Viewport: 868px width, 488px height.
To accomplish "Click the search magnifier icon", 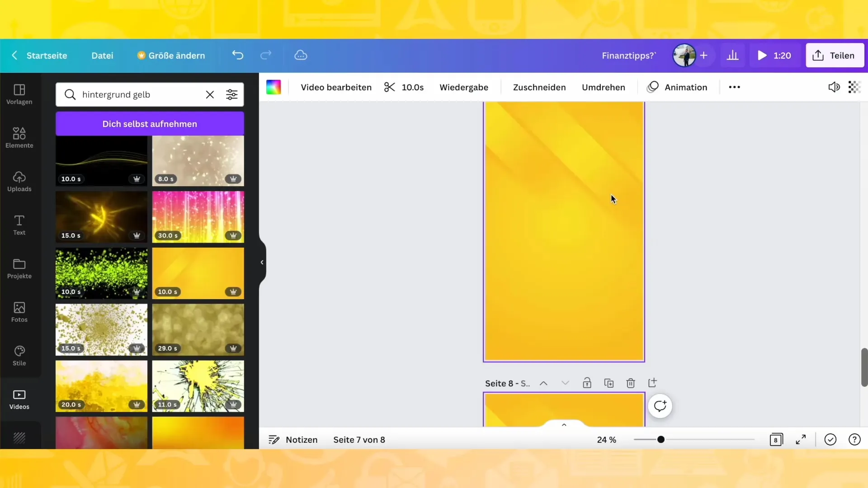I will [x=70, y=94].
